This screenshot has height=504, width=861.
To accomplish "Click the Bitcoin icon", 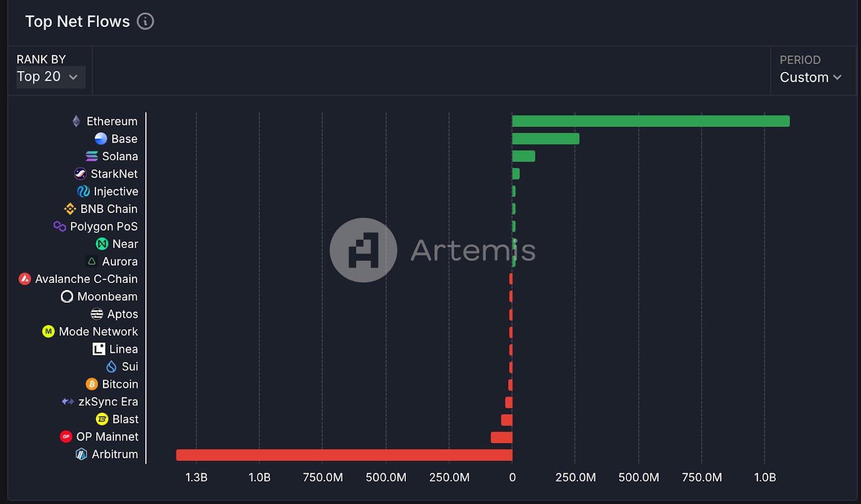I will (92, 384).
